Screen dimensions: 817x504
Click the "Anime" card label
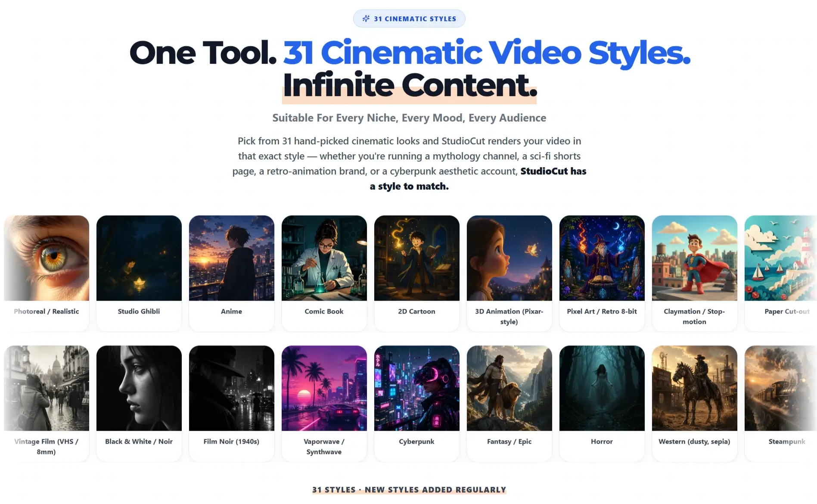coord(232,311)
